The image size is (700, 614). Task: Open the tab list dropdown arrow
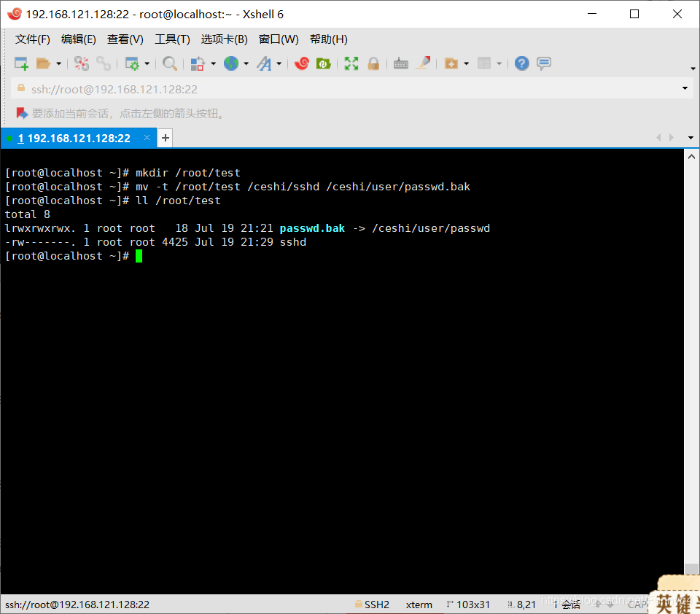691,138
